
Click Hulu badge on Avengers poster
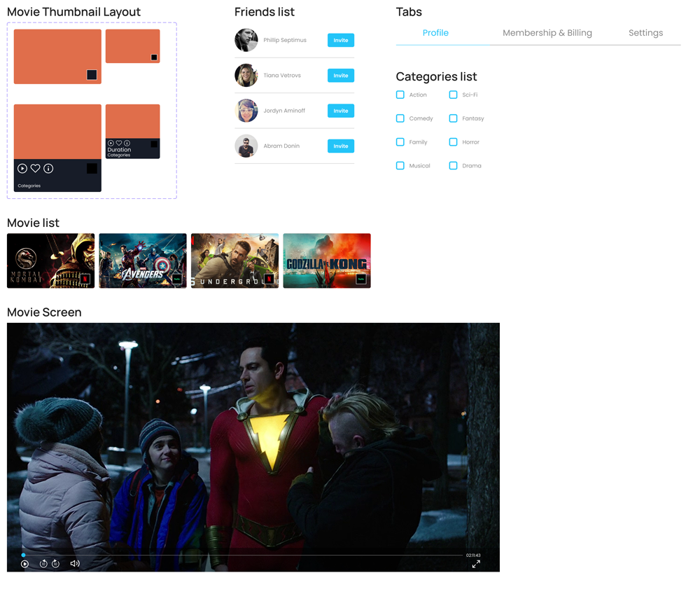[x=177, y=279]
